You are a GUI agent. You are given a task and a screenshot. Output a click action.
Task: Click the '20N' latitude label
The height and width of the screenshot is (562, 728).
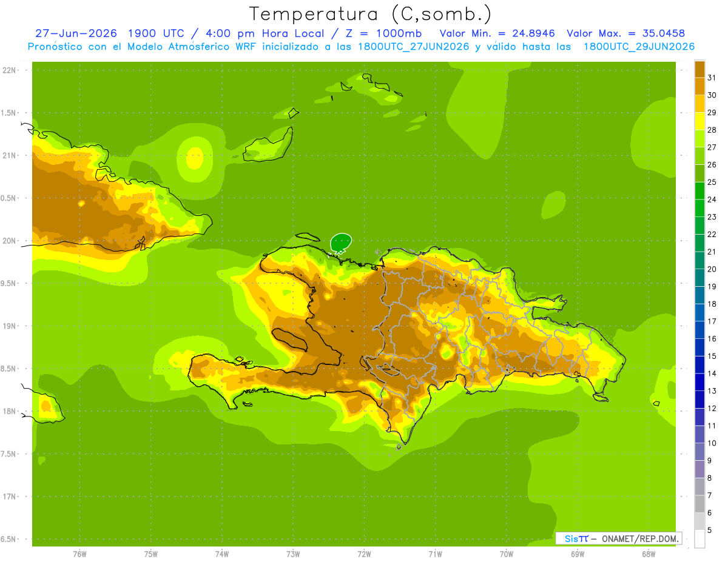(9, 241)
